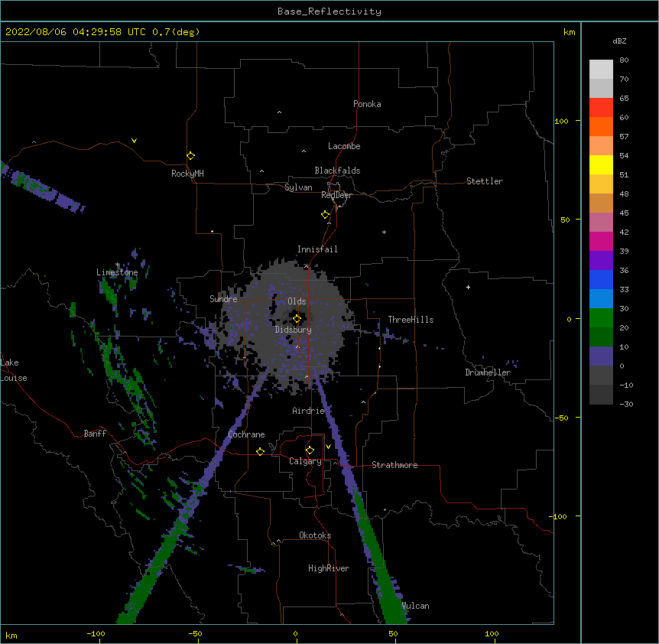Click the Cochrane town label
The width and height of the screenshot is (659, 644).
(x=246, y=434)
